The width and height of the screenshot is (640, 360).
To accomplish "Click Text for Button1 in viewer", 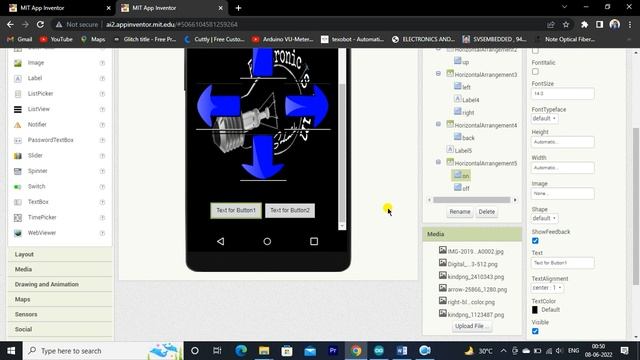I will pyautogui.click(x=236, y=211).
